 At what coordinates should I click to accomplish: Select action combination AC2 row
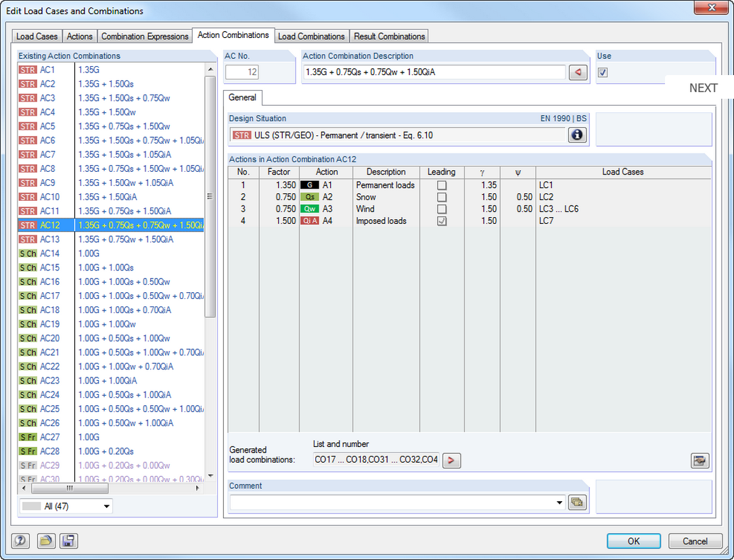111,84
